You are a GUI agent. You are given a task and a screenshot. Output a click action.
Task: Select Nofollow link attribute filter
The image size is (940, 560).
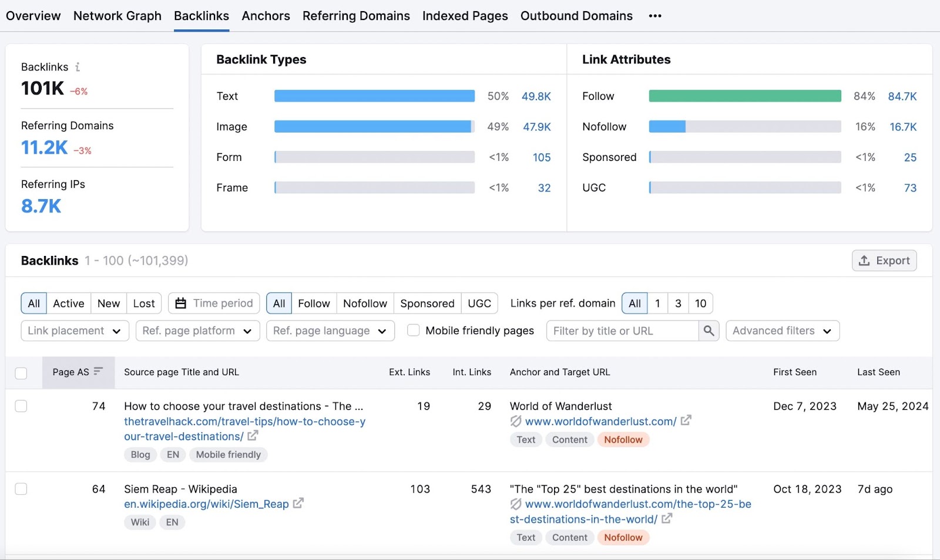365,303
